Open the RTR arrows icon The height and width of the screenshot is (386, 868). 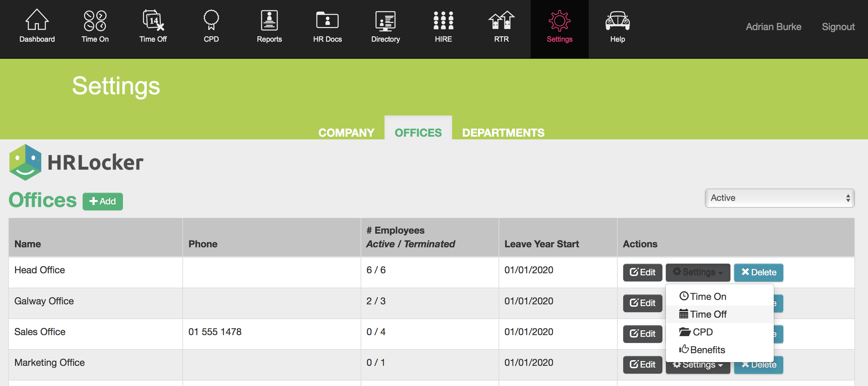[x=501, y=20]
